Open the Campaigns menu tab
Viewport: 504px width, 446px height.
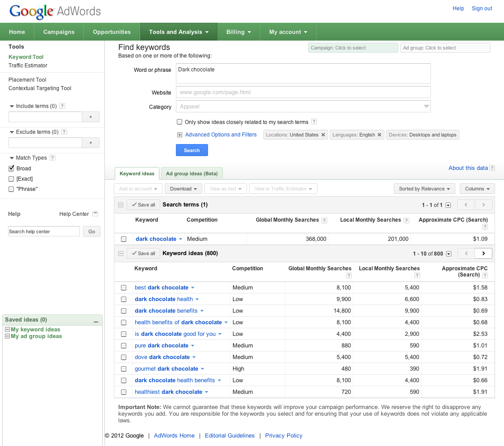(59, 32)
